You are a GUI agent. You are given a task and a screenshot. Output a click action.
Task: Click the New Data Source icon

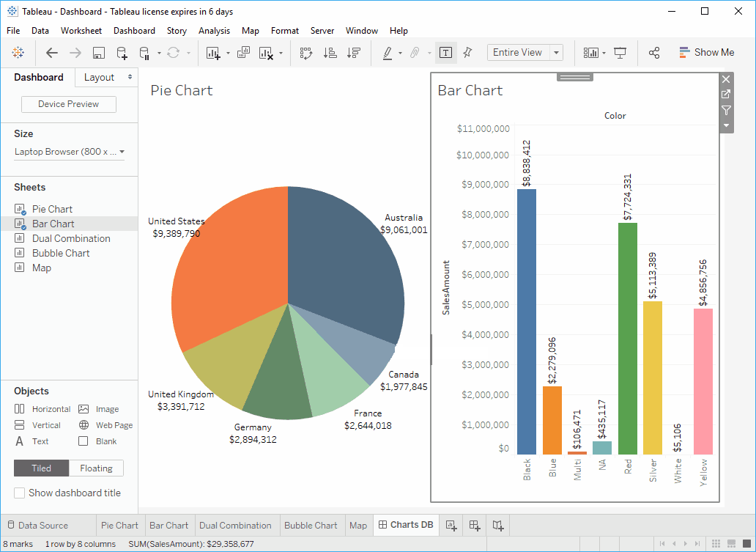click(x=122, y=53)
